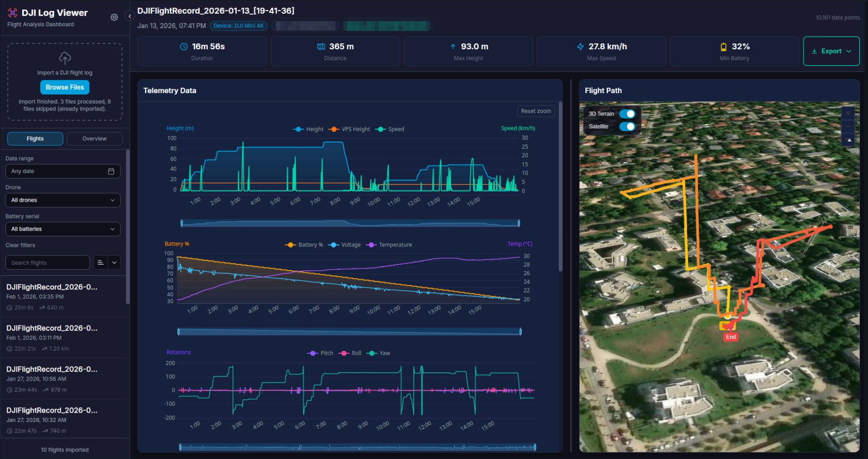The height and width of the screenshot is (459, 868).
Task: Click the cloud upload import icon
Action: (x=65, y=58)
